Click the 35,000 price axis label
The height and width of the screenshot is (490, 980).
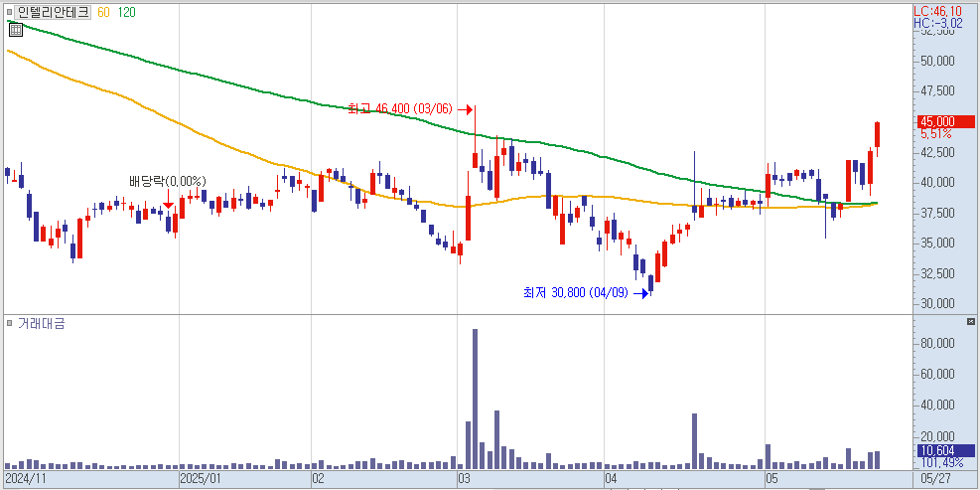(937, 243)
